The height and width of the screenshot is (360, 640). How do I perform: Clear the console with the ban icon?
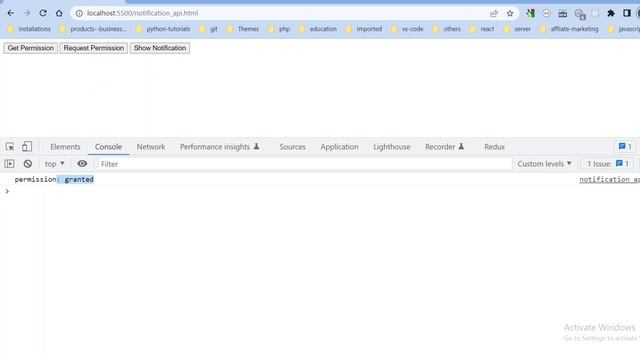28,164
